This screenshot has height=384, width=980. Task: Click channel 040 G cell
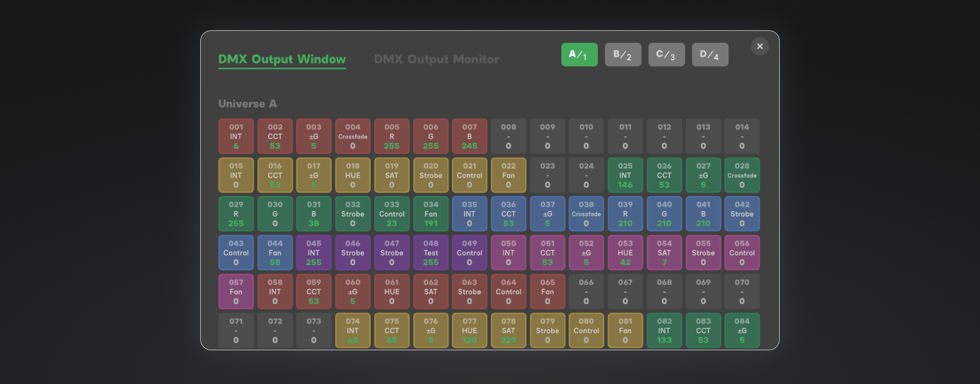[664, 214]
